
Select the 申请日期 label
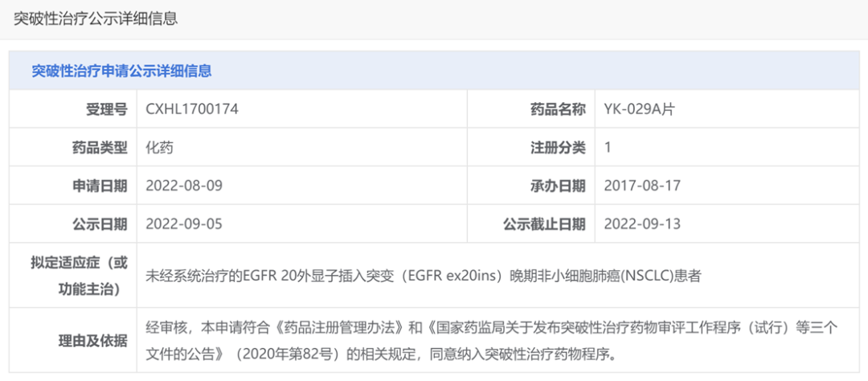(100, 186)
